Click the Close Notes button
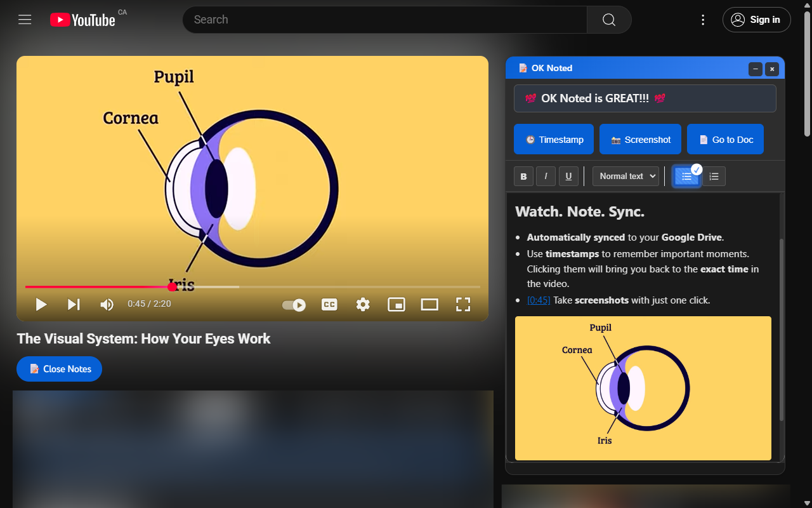 coord(59,369)
